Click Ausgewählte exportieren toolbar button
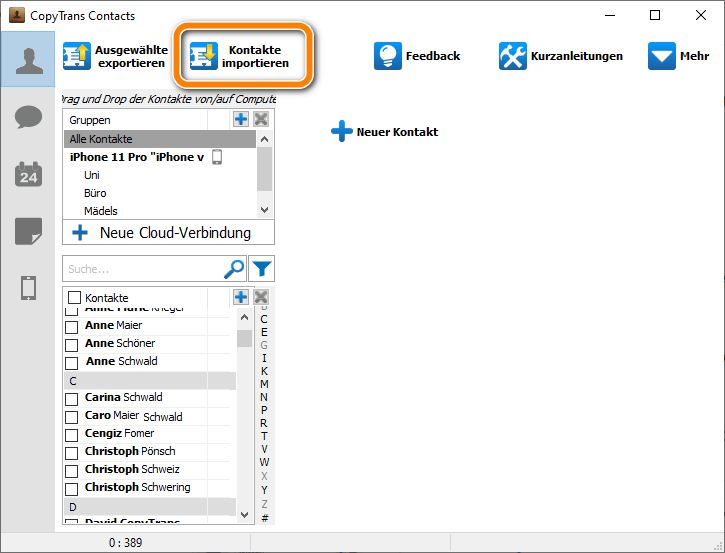 coord(116,56)
